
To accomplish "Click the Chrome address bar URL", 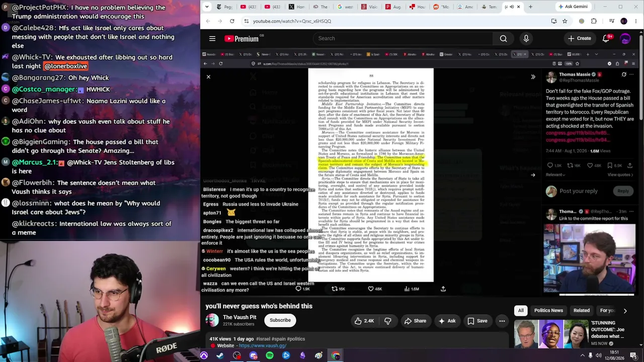I will [x=292, y=21].
